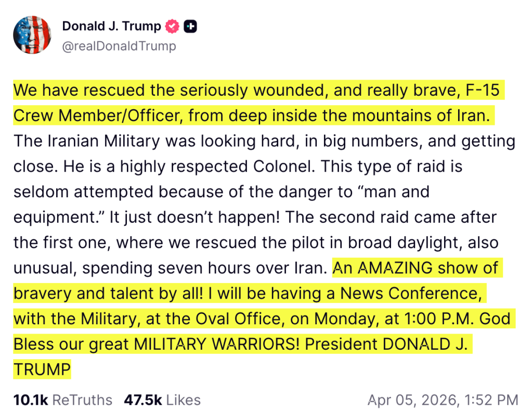Click "The Iranian Military" sentence start
Viewport: 532px width, 420px height.
[83, 141]
